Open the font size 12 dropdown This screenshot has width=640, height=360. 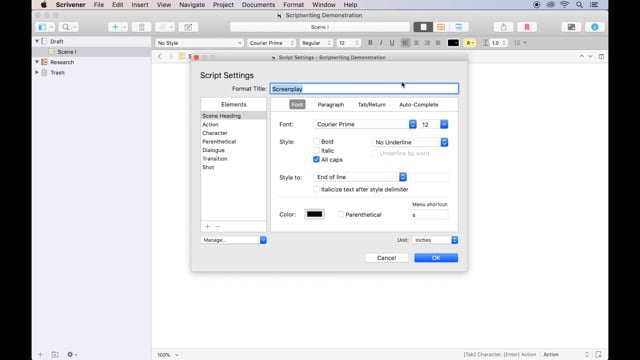tap(434, 124)
